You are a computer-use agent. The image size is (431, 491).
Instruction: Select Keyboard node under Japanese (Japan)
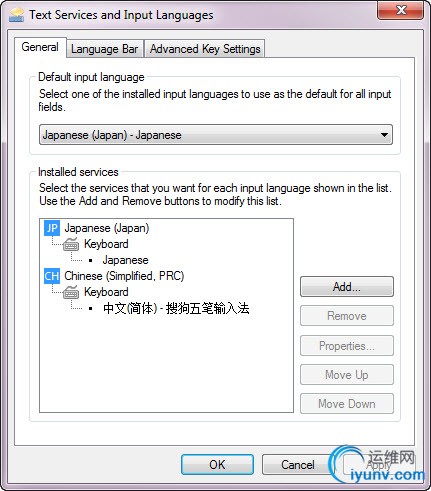106,244
